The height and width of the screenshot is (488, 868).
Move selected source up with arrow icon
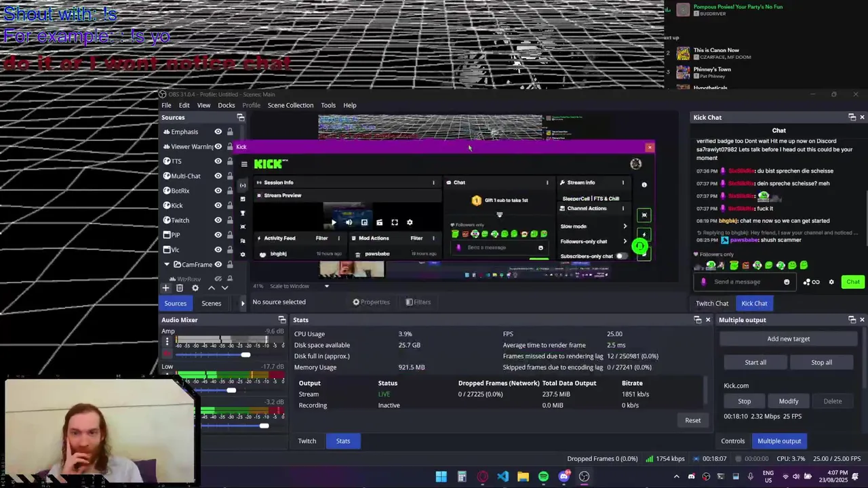coord(211,288)
